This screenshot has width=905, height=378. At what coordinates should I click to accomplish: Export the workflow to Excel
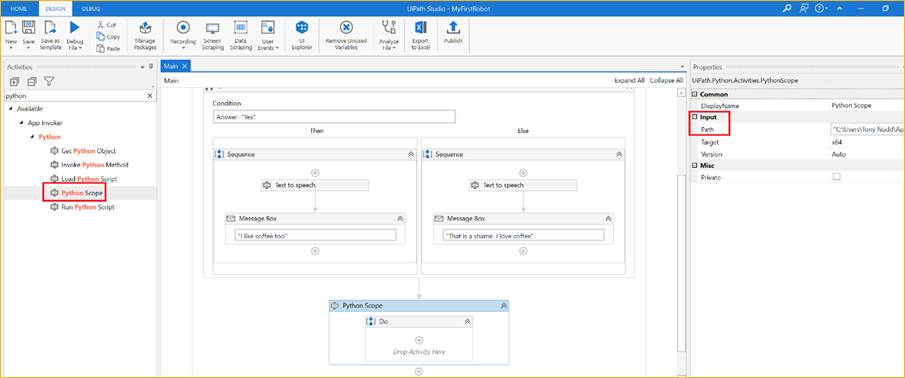[x=420, y=36]
